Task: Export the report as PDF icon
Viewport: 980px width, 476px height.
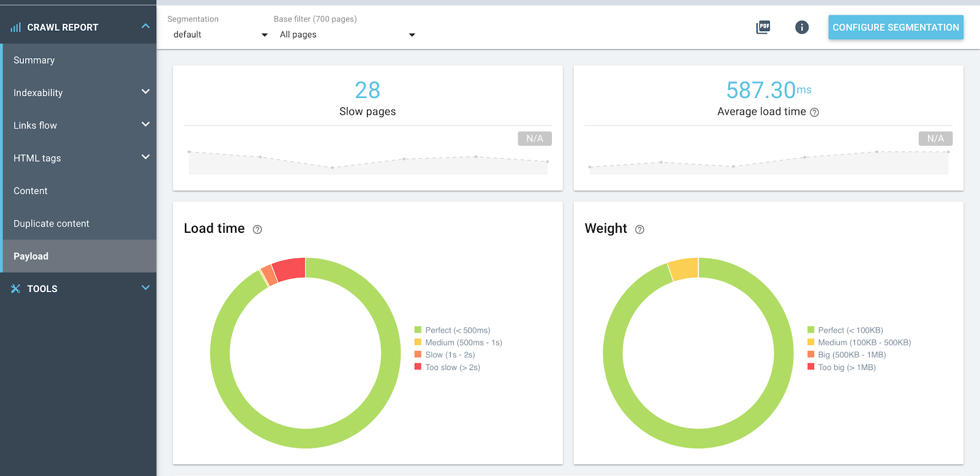Action: (x=763, y=27)
